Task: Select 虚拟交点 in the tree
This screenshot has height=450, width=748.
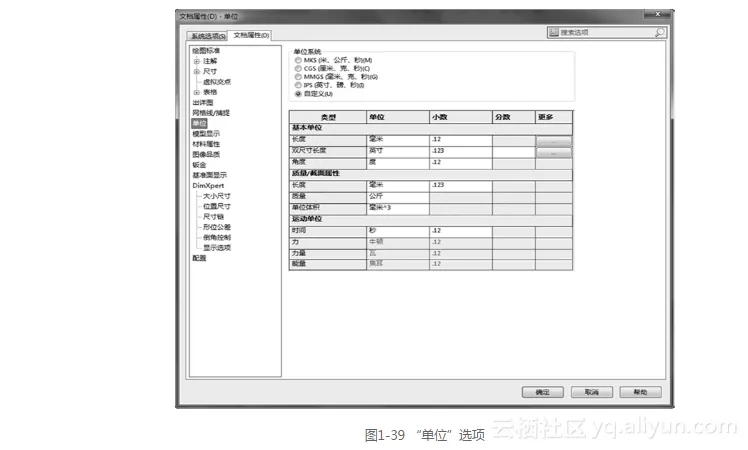Action: (x=217, y=82)
